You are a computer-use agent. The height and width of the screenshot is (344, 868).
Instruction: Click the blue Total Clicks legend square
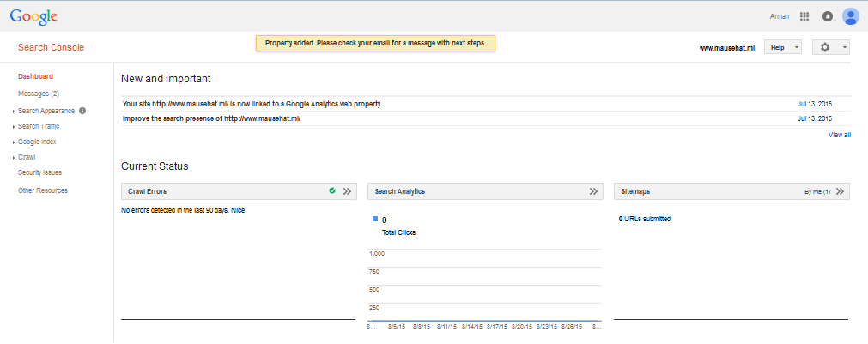(376, 219)
